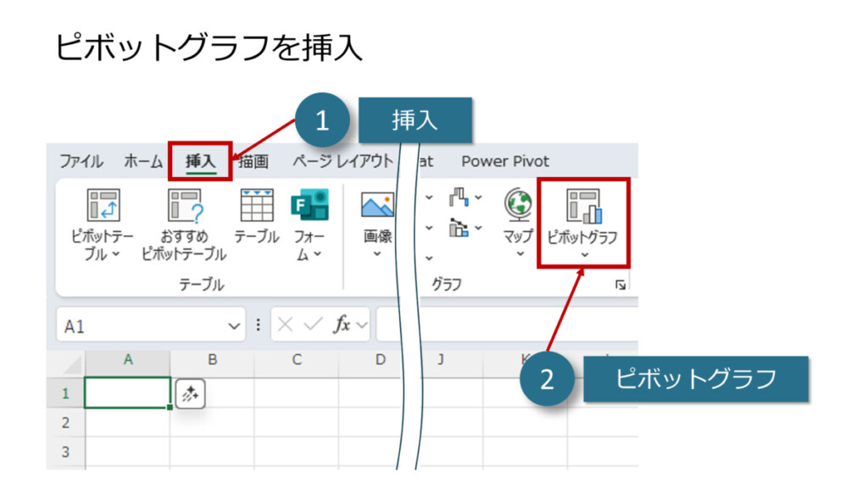Click the fx insert function button

tap(342, 325)
